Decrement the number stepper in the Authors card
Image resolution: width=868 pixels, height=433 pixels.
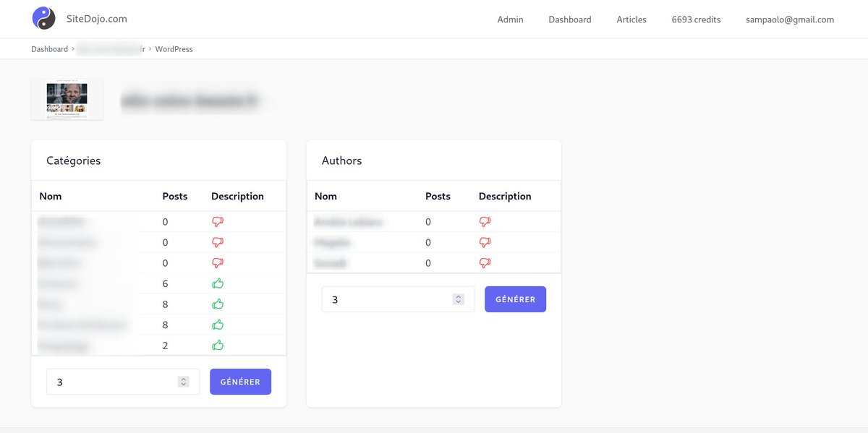pos(458,301)
